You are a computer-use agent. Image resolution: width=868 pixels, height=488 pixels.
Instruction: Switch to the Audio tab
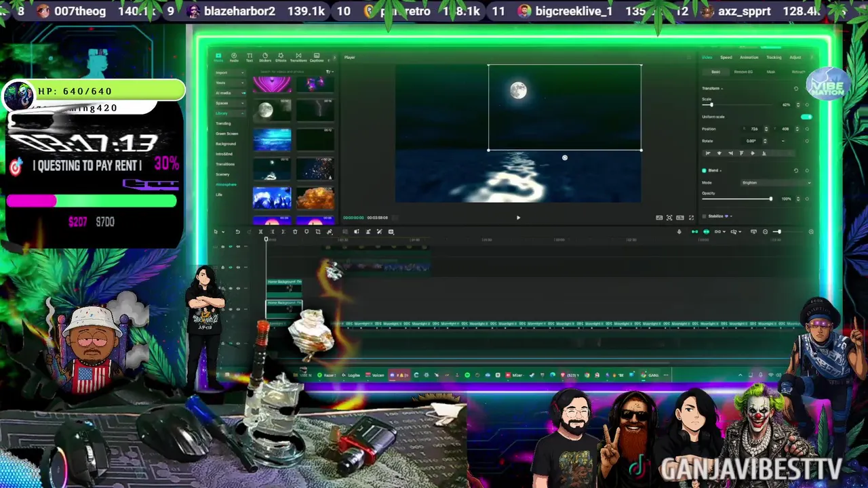(234, 58)
